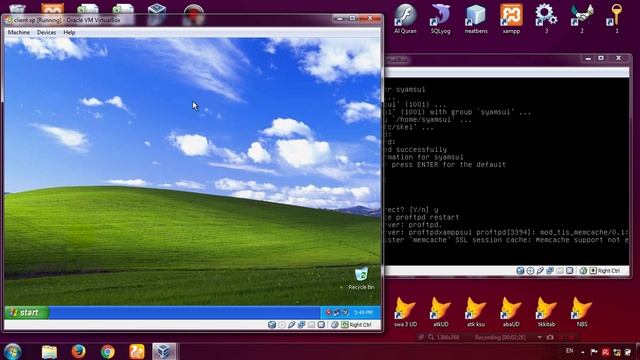Click hard disk icon in terminal VM status bar
This screenshot has height=360, width=640.
click(x=520, y=271)
